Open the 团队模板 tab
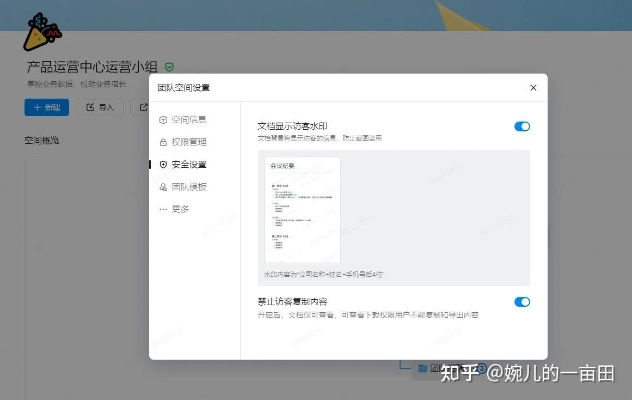The height and width of the screenshot is (400, 632). pos(188,187)
